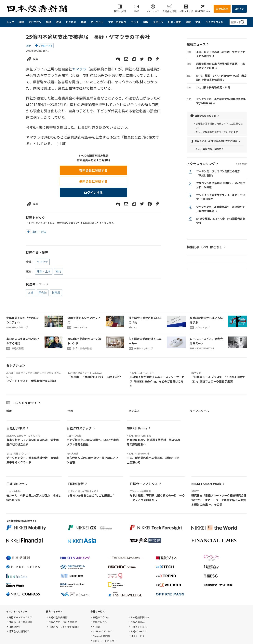Open the NIKKEI Prime header icon
This screenshot has width=253, height=644.
[x=202, y=7]
